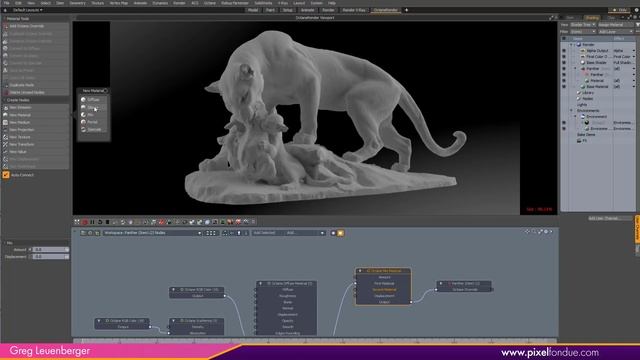Viewport: 640px width, 360px height.
Task: Restart the Octane render with the circular arrow icon
Action: (x=100, y=222)
